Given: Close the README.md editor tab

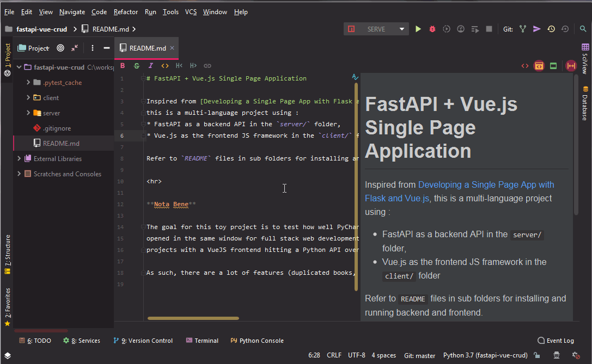Looking at the screenshot, I should [172, 48].
